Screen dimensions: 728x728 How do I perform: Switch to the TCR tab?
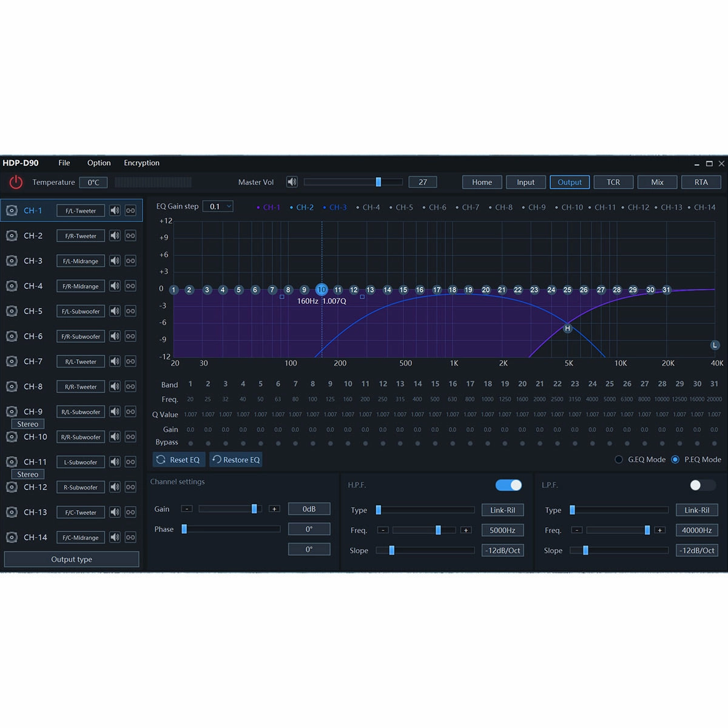pyautogui.click(x=614, y=182)
